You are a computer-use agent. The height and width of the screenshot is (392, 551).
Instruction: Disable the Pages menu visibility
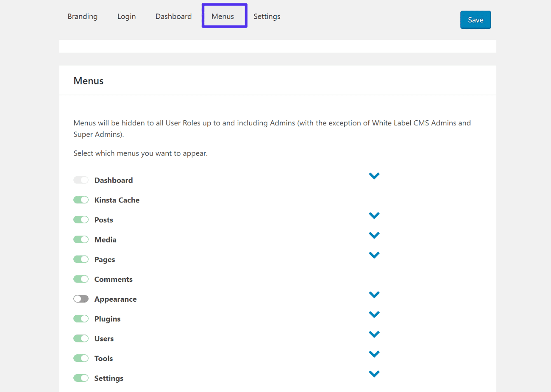point(81,259)
